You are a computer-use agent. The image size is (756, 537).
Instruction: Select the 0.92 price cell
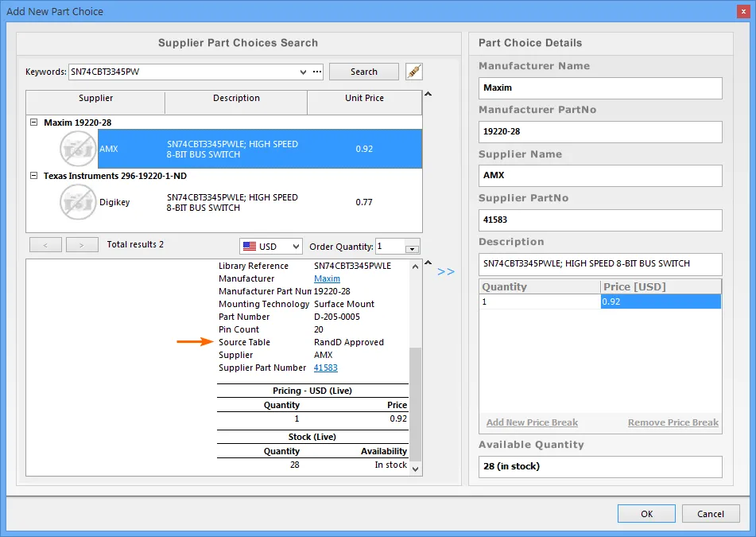tap(661, 302)
